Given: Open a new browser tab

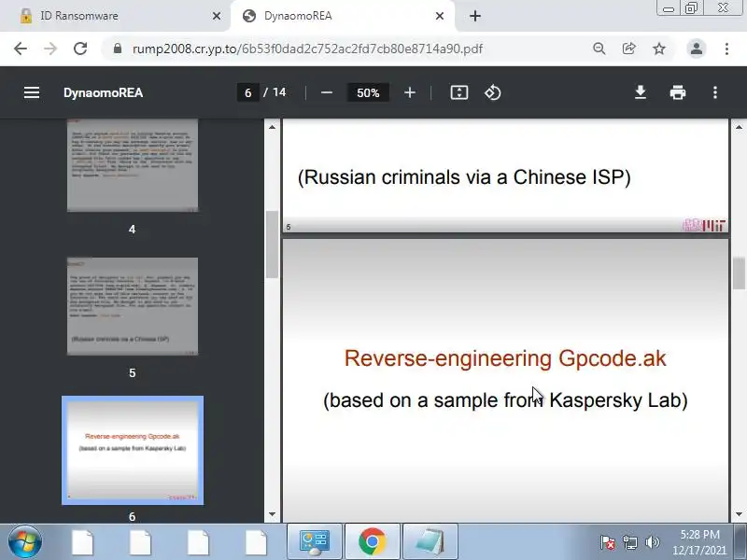Looking at the screenshot, I should [475, 16].
